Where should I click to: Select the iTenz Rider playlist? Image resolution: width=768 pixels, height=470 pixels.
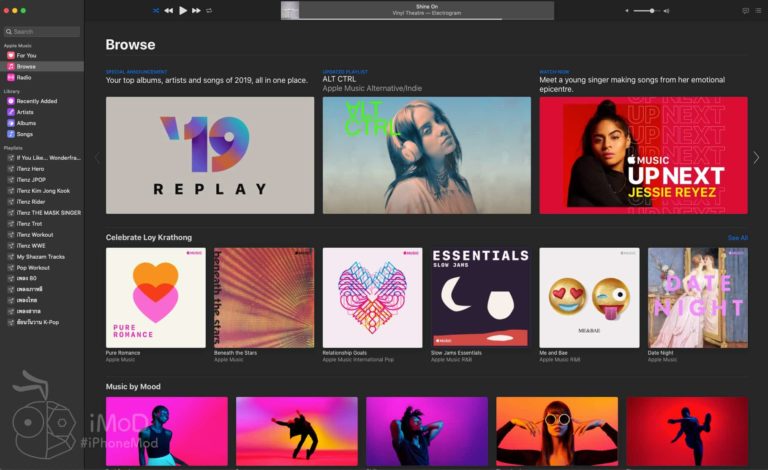click(42, 202)
